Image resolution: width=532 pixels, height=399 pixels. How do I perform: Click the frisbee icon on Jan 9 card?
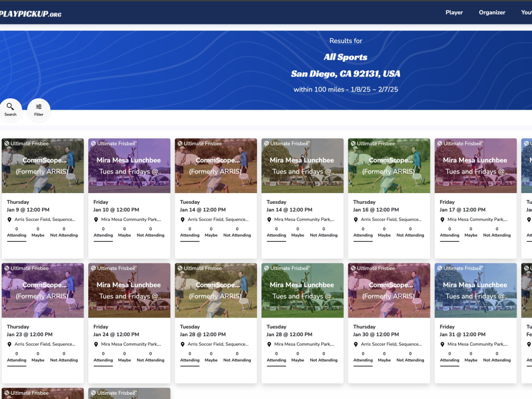[x=7, y=144]
